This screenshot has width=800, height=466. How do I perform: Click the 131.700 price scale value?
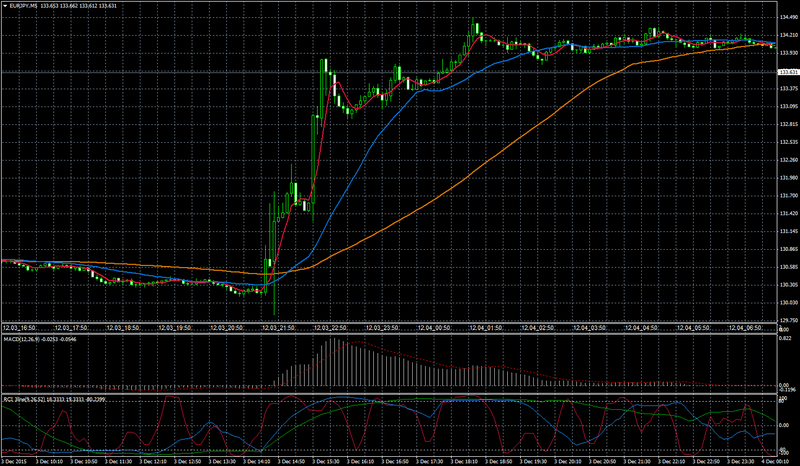[787, 195]
